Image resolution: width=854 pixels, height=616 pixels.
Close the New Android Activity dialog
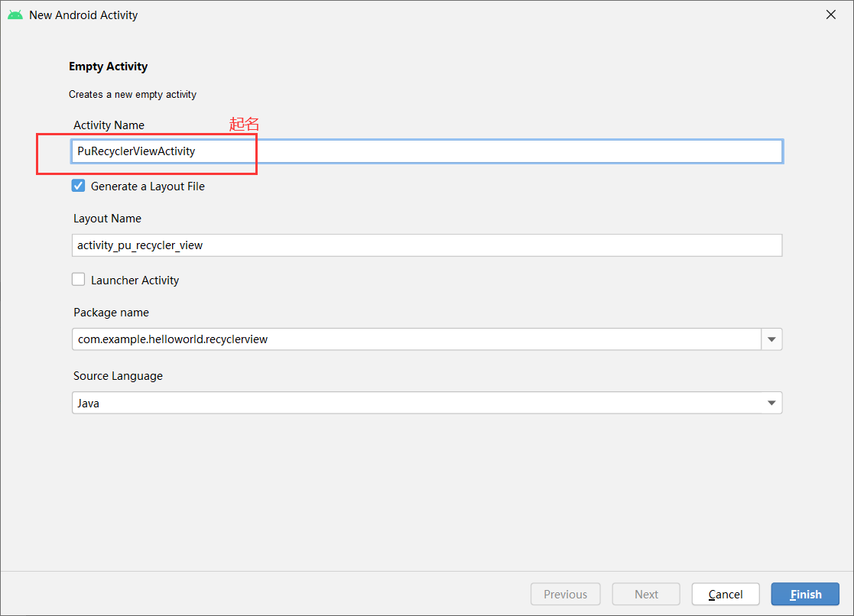click(x=831, y=15)
